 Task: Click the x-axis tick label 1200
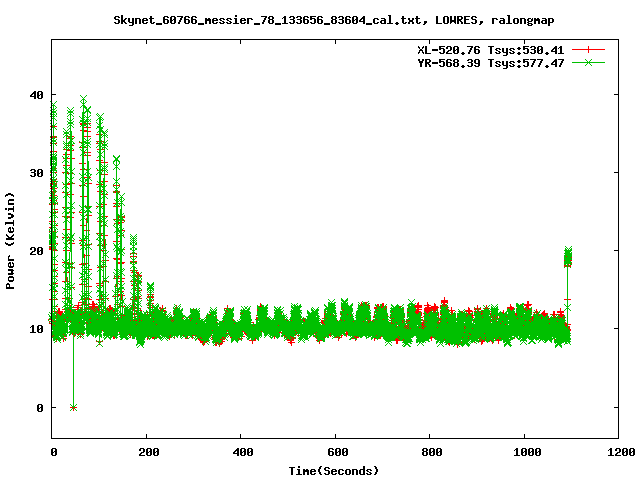pos(621,452)
